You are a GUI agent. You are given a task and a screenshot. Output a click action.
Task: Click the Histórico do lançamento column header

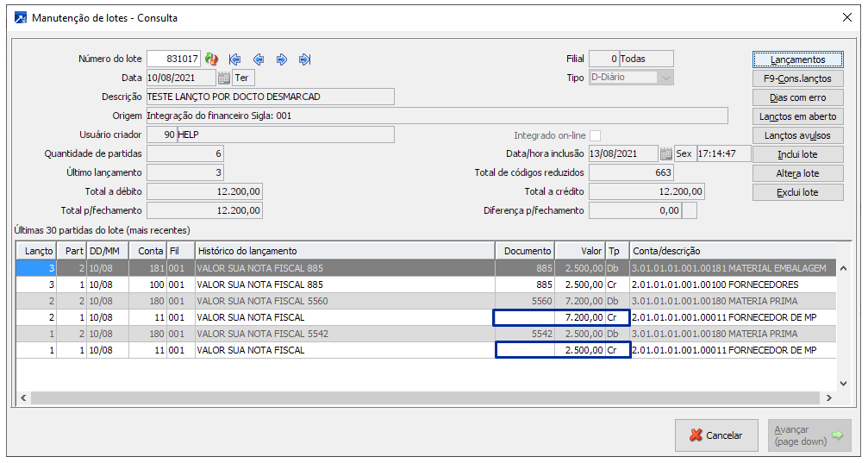(344, 251)
